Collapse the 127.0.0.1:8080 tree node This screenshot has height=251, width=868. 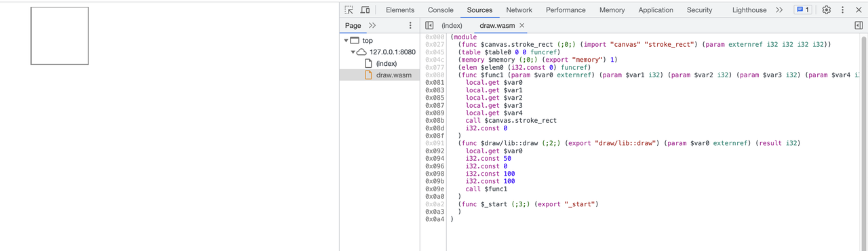point(353,52)
